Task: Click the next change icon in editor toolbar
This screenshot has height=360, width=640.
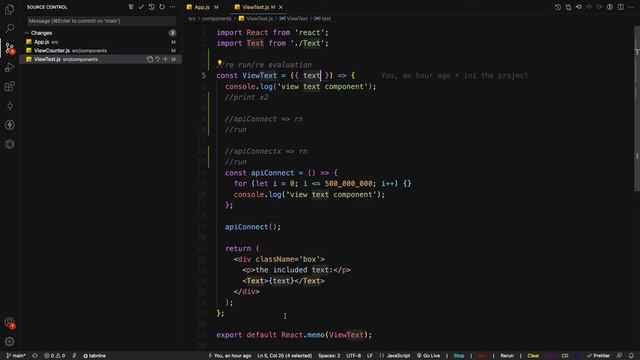Action: [600, 7]
